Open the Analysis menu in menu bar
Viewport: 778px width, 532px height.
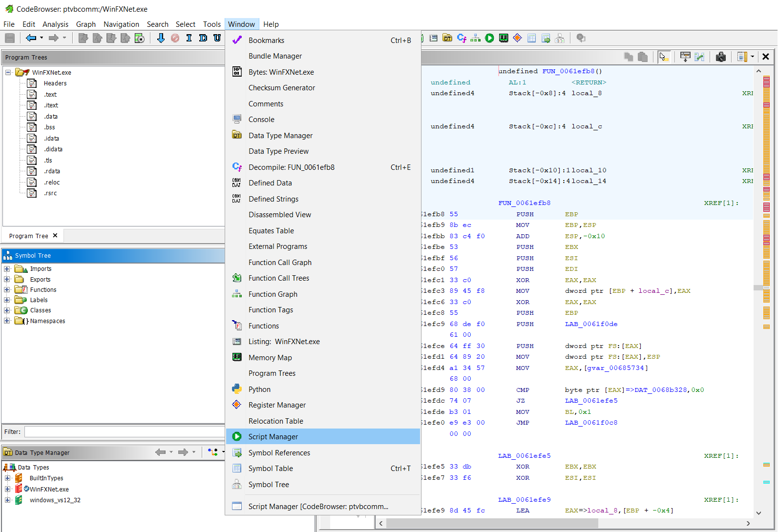pyautogui.click(x=55, y=24)
